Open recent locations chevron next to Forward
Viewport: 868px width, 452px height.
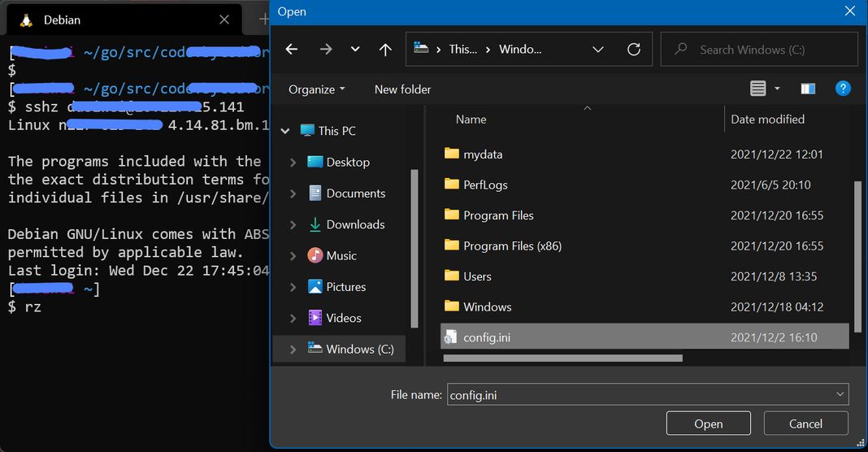[x=355, y=50]
